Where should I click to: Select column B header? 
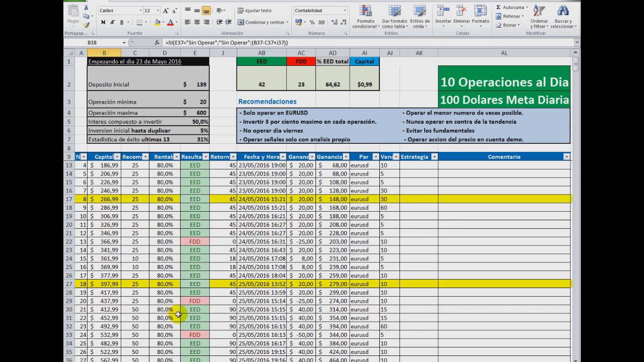pyautogui.click(x=104, y=53)
